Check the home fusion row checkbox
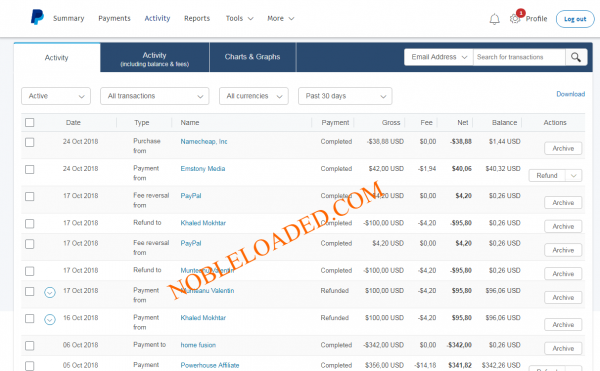This screenshot has height=371, width=600. pos(29,346)
